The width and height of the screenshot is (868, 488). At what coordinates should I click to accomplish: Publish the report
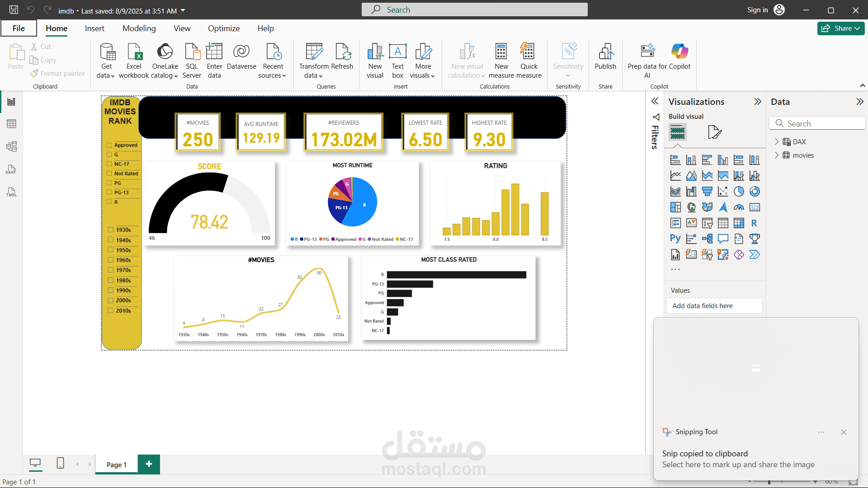click(605, 56)
